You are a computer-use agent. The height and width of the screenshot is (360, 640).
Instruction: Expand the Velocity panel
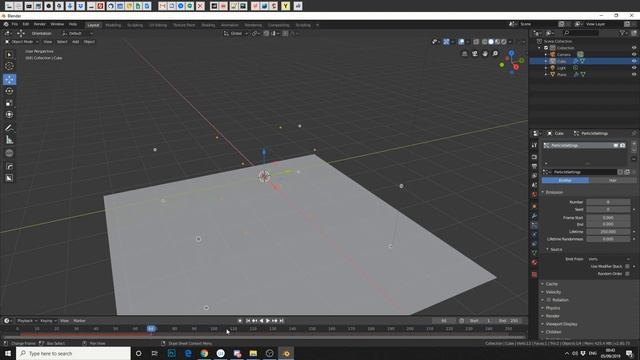553,292
